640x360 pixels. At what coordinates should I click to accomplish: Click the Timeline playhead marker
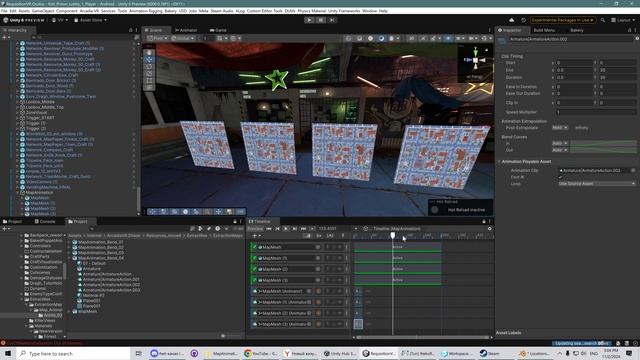[392, 236]
